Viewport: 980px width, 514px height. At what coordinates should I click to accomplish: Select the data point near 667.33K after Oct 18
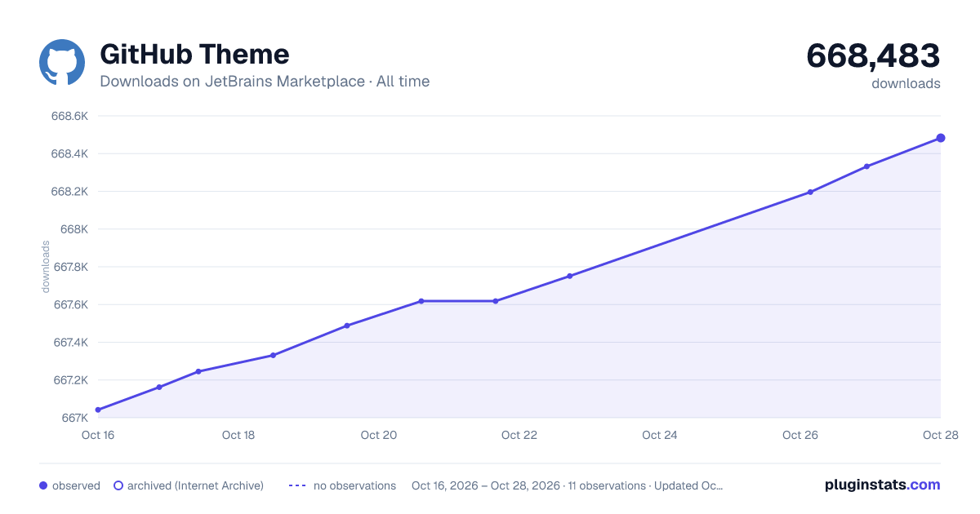[273, 355]
